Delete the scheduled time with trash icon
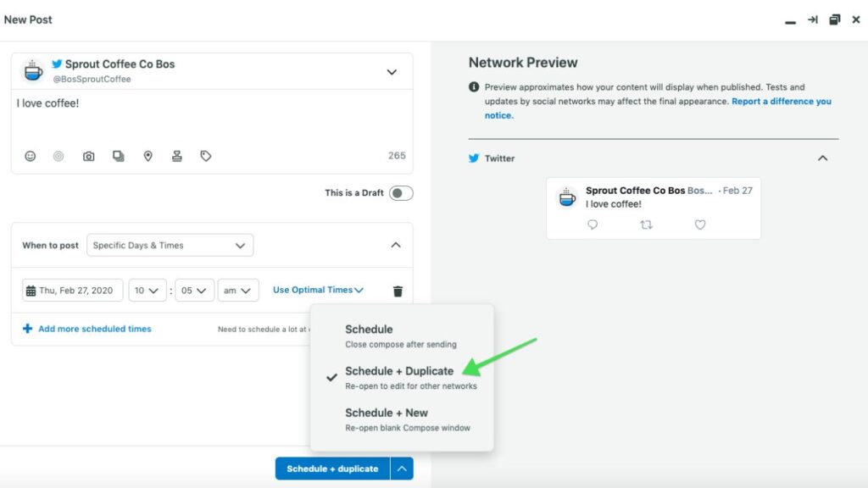The width and height of the screenshot is (868, 488). tap(398, 291)
